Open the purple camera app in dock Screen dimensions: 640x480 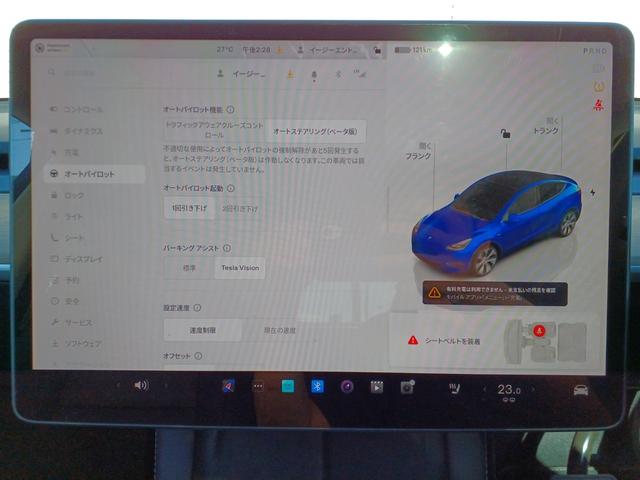pyautogui.click(x=347, y=386)
